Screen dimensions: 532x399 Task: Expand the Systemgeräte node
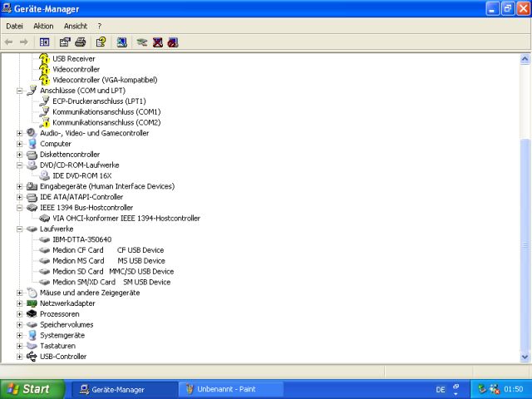[x=20, y=335]
